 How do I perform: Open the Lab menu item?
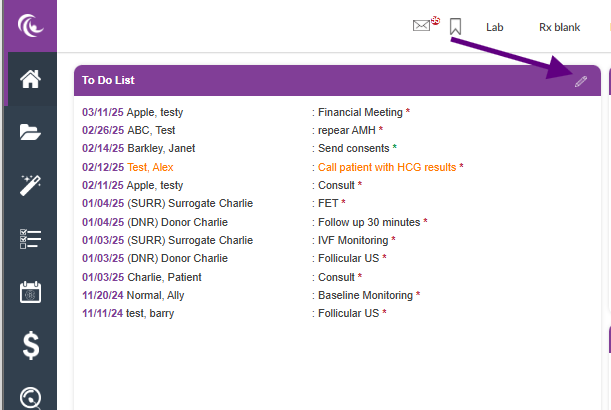click(x=494, y=27)
